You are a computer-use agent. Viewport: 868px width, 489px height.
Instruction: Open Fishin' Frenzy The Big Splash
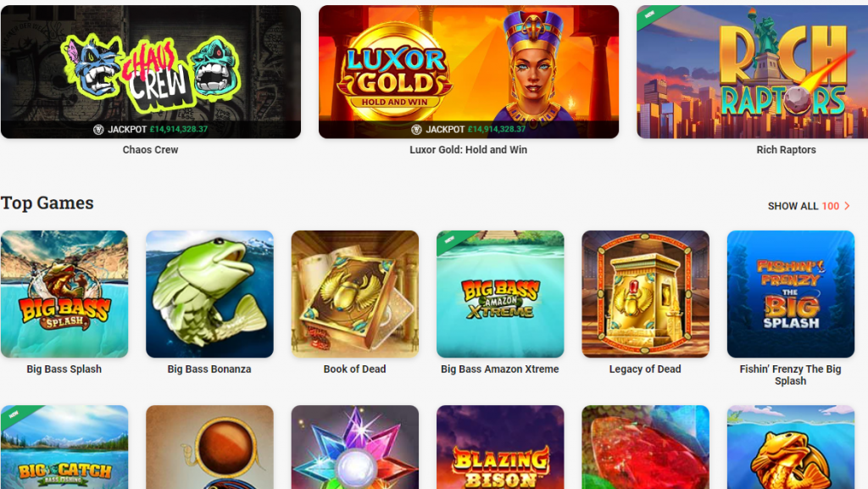(791, 294)
